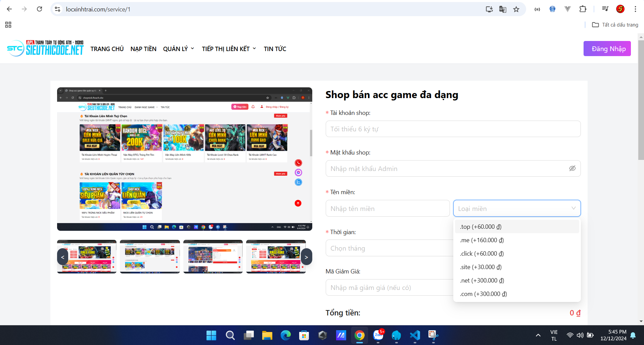The width and height of the screenshot is (644, 345).
Task: Select the .com (+300.000 ₫) domain option
Action: coord(483,294)
